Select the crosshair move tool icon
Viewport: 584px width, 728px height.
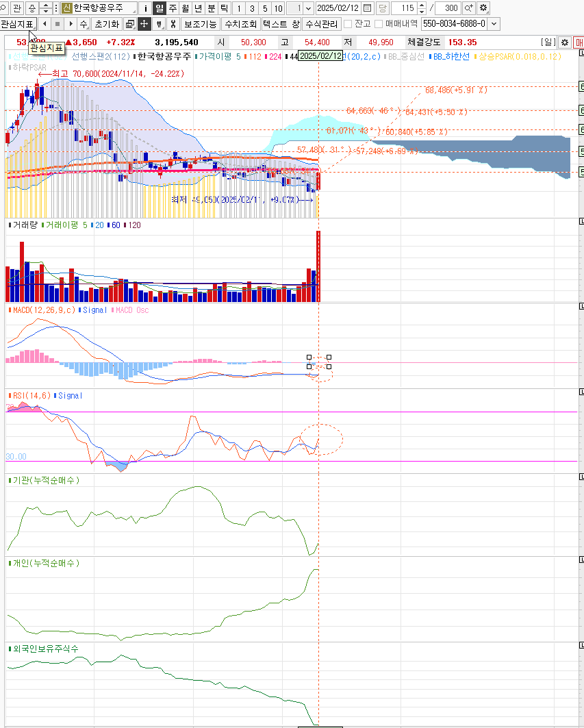click(144, 24)
